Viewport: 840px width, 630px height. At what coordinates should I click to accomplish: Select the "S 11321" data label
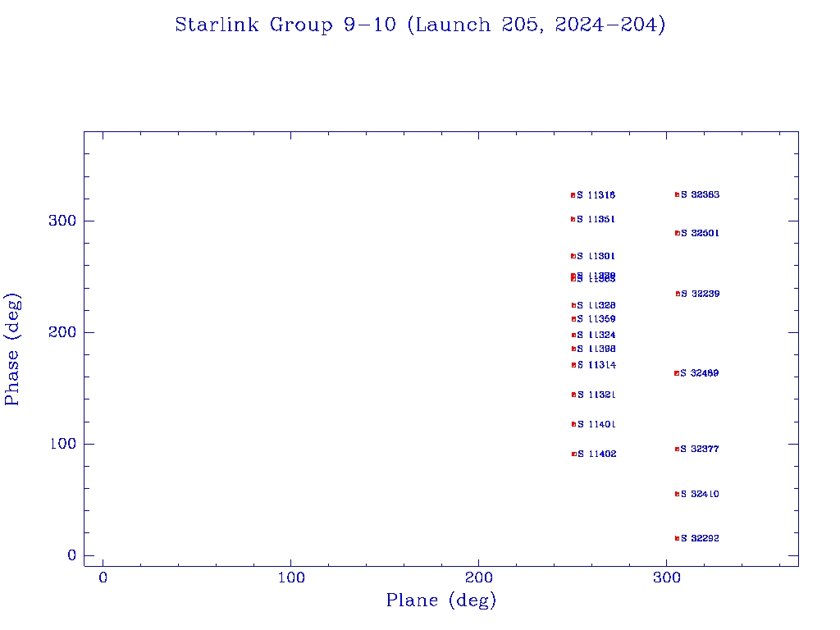tap(597, 395)
